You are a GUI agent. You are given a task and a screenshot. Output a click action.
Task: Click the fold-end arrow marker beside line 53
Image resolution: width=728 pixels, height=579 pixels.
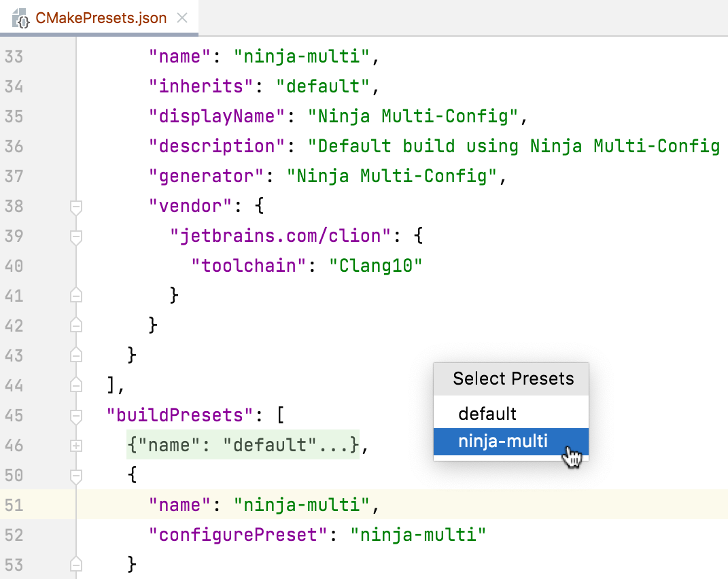point(75,563)
